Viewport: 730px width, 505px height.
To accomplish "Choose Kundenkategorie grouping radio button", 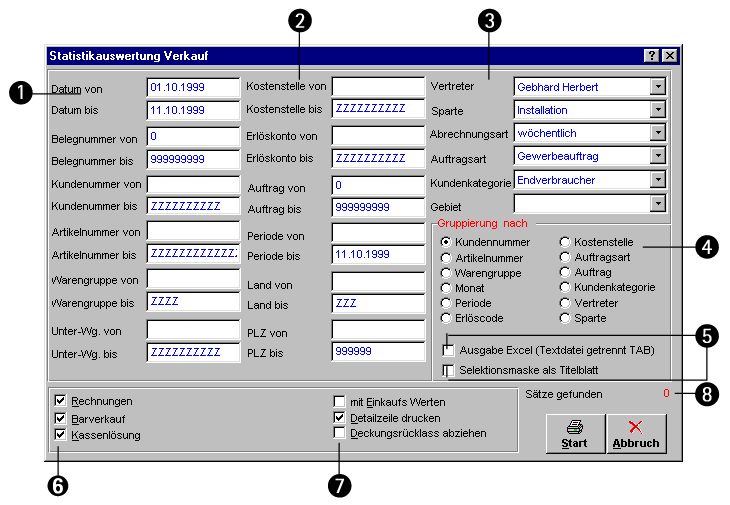I will tap(565, 287).
